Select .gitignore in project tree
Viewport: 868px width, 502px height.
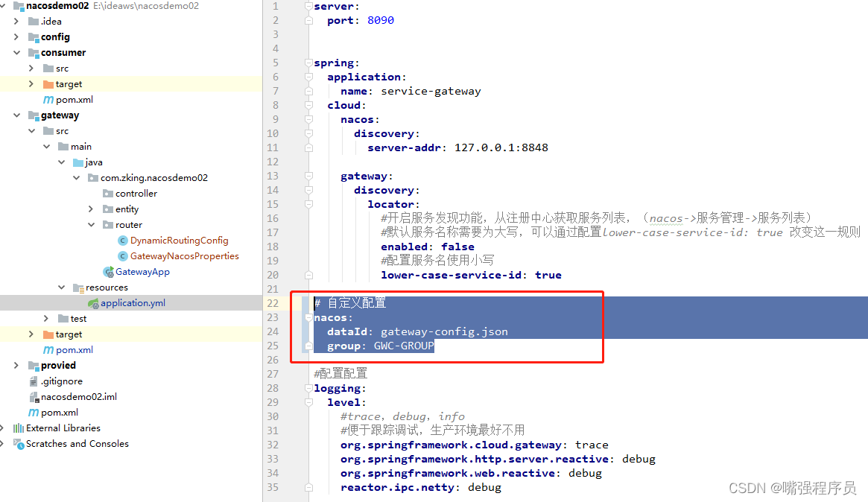[x=61, y=381]
